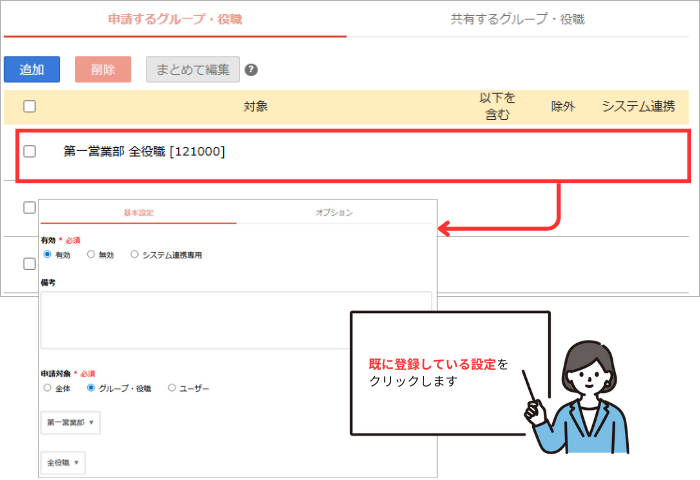Click the help question mark icon
This screenshot has height=480, width=700.
tap(251, 70)
